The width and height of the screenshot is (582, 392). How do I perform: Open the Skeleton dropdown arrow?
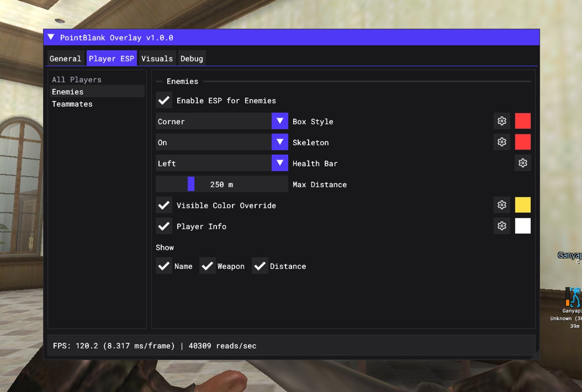pyautogui.click(x=280, y=142)
